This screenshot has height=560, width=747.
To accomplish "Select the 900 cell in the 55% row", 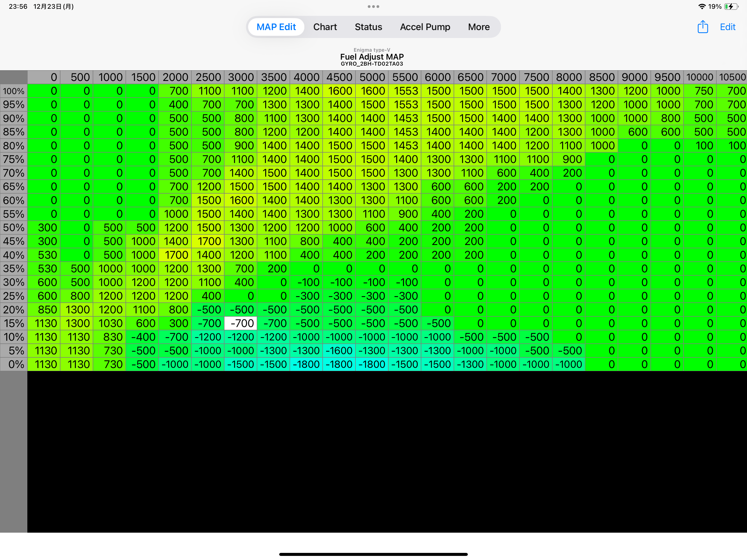I will coord(405,214).
